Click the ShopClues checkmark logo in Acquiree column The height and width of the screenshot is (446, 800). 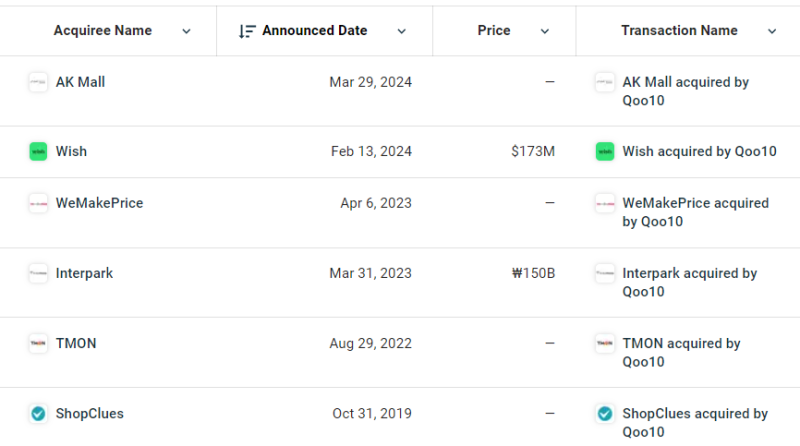[38, 413]
